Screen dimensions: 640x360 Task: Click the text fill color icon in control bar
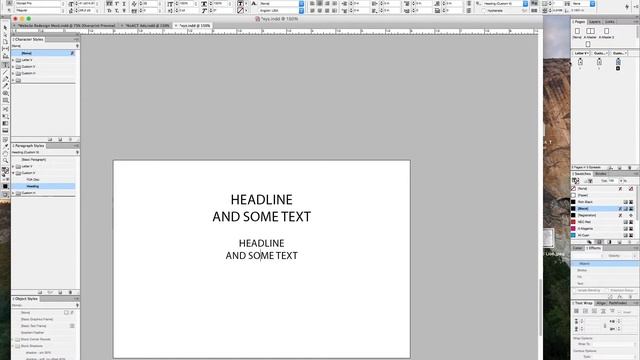point(240,4)
